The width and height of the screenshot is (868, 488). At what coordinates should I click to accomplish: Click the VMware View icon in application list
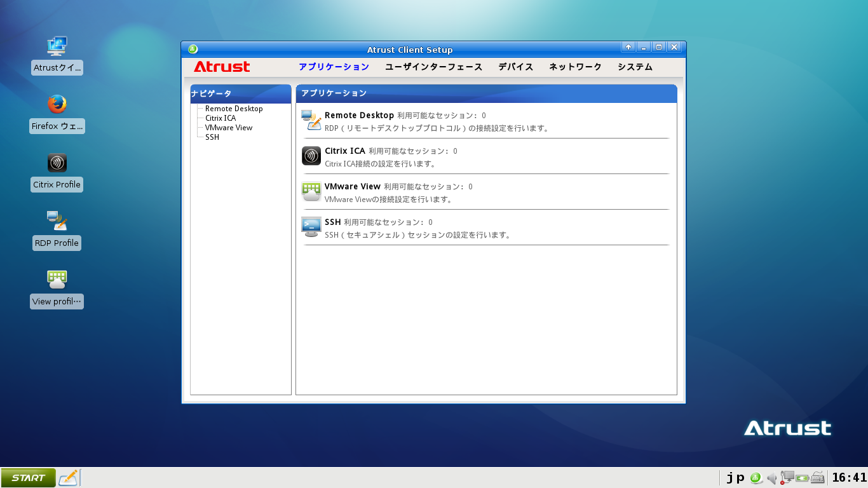click(x=311, y=191)
